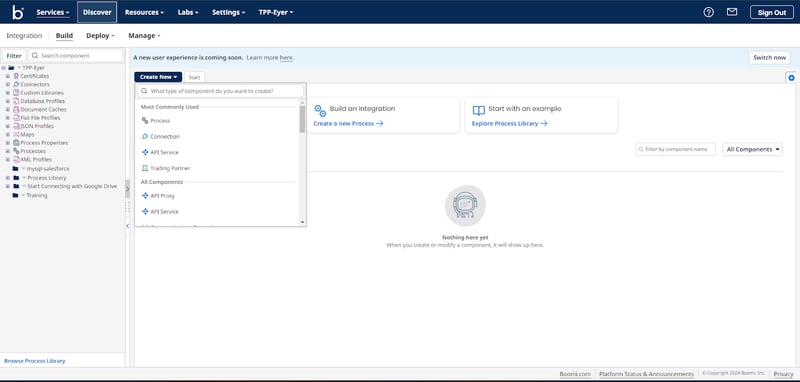800x382 pixels.
Task: Expand the Processes folder in tree
Action: (8, 151)
